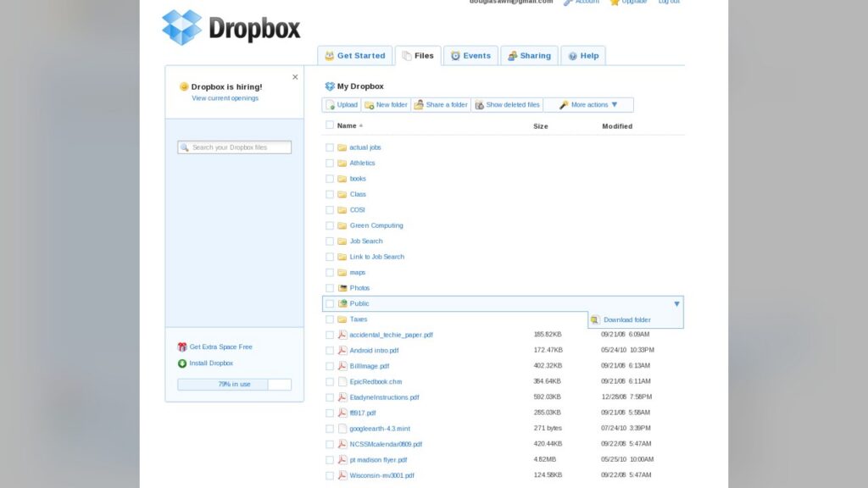Dismiss the Dropbox is hiring notice
The width and height of the screenshot is (868, 488).
295,77
